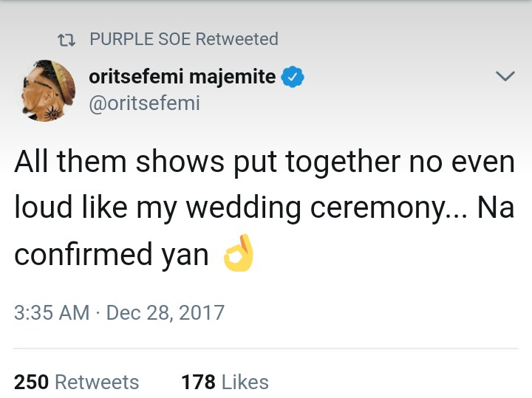Click the 250 retweet count number
Screen dimensions: 532x398
31,382
